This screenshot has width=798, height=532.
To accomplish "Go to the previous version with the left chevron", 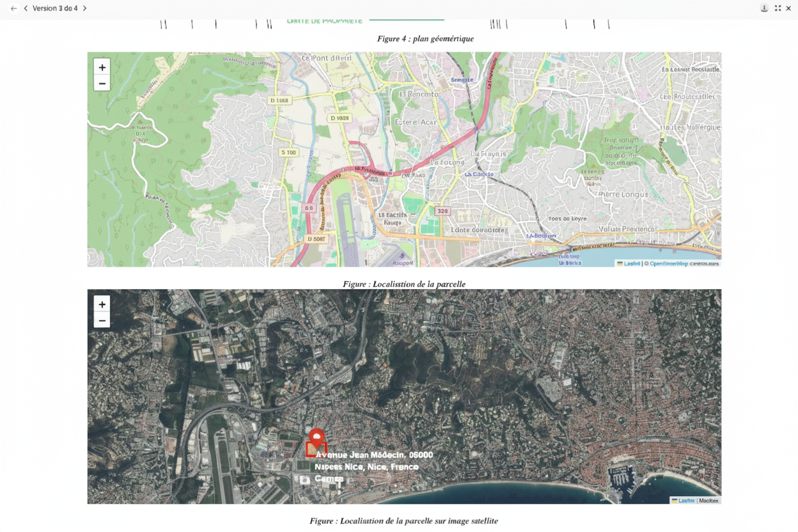I will click(26, 8).
